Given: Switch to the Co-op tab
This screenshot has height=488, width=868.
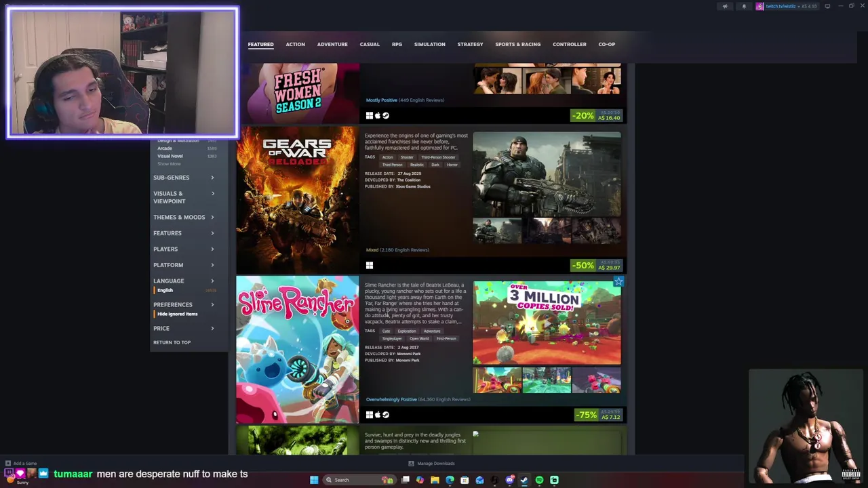Looking at the screenshot, I should click(x=606, y=44).
